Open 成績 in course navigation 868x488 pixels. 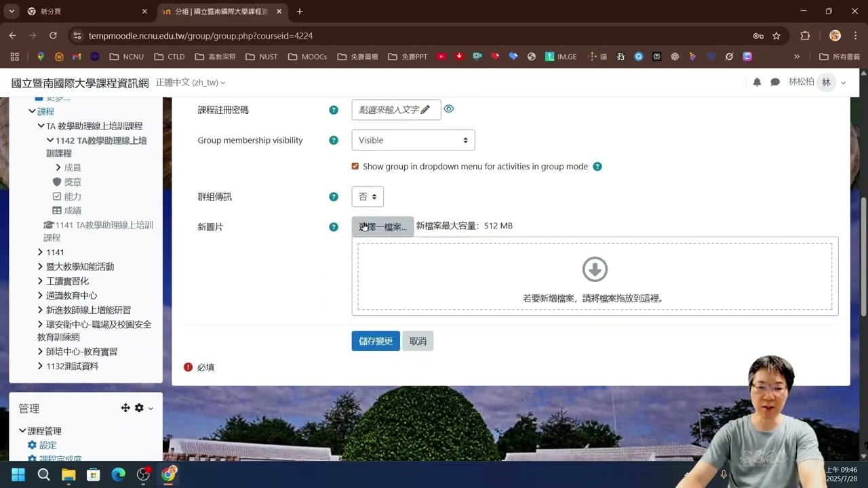[x=73, y=211]
